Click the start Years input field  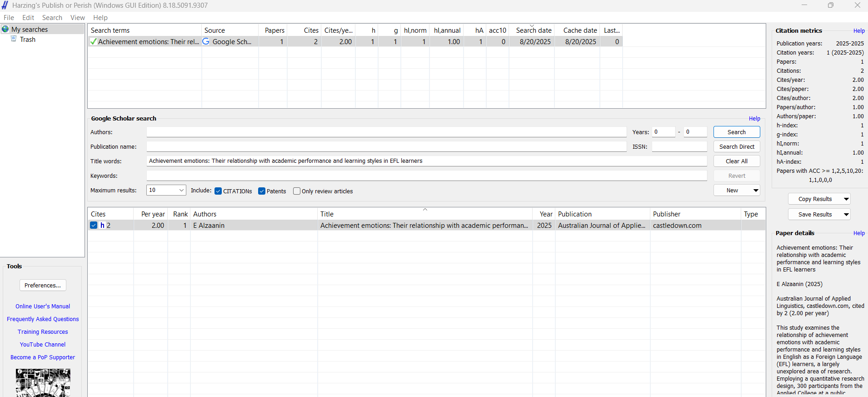pyautogui.click(x=663, y=132)
